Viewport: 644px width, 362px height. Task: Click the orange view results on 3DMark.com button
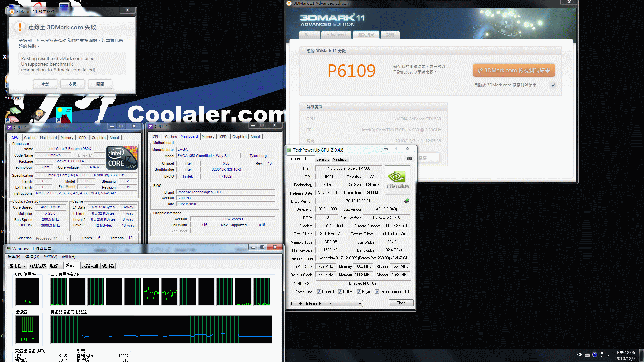click(x=514, y=70)
